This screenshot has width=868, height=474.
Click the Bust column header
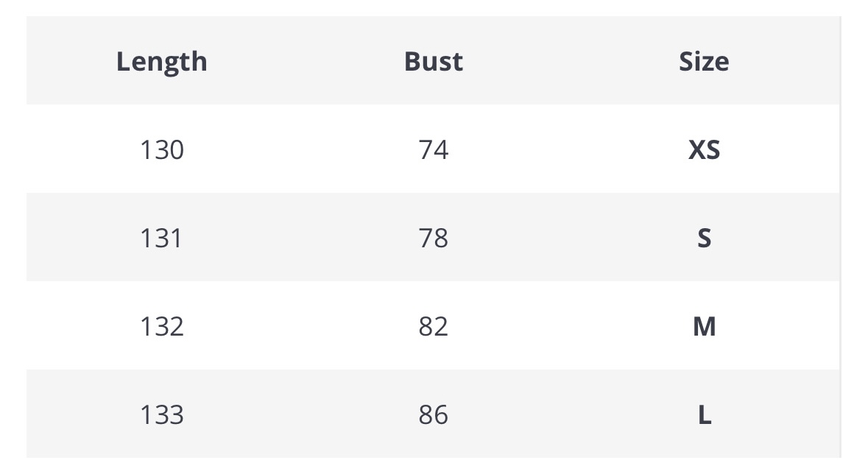click(x=434, y=61)
